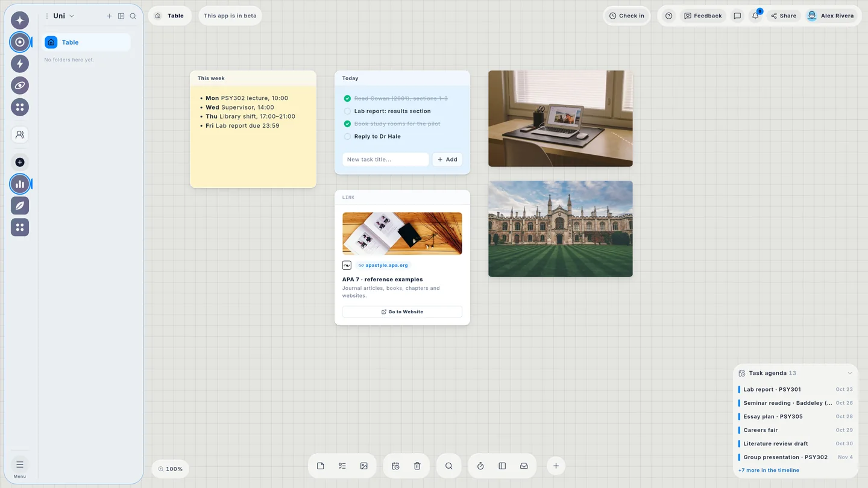This screenshot has height=488, width=868.
Task: Open the people/contacts sidebar icon
Action: pyautogui.click(x=20, y=135)
